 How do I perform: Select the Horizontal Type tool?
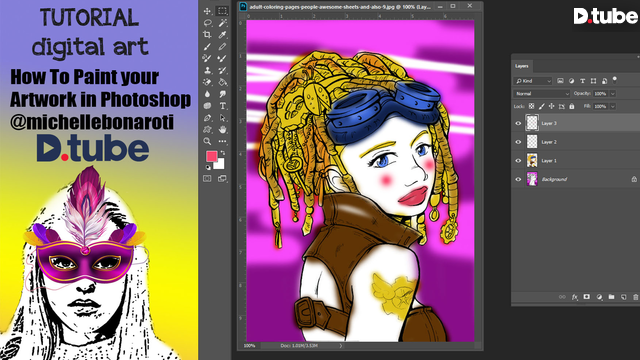click(x=222, y=106)
